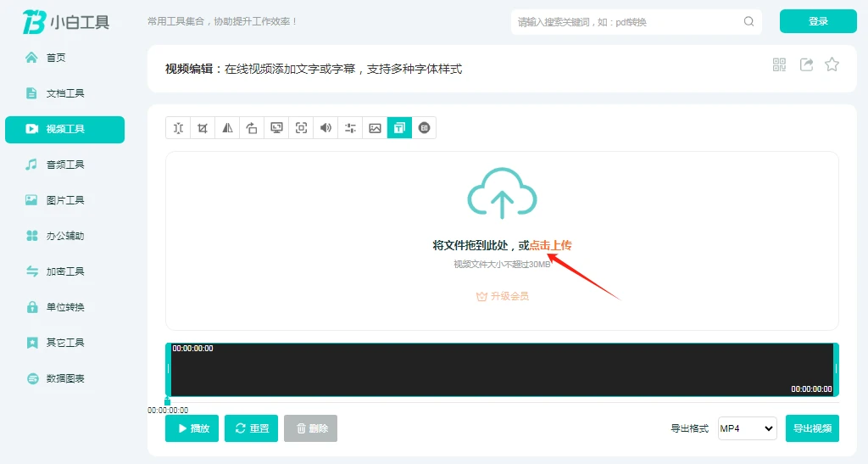This screenshot has height=464, width=868.
Task: Click the right trim handle of timeline
Action: [x=837, y=369]
